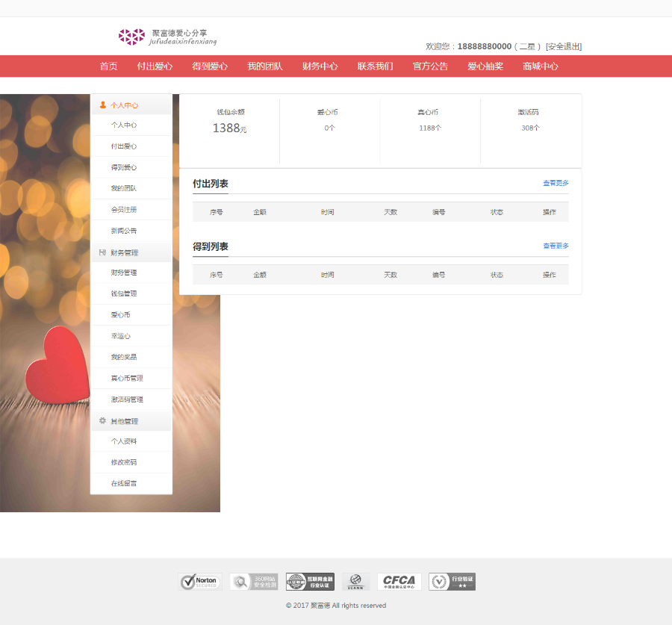Click 查看更多 next to 付出列表
Screen dimensions: 672x625
tap(556, 183)
